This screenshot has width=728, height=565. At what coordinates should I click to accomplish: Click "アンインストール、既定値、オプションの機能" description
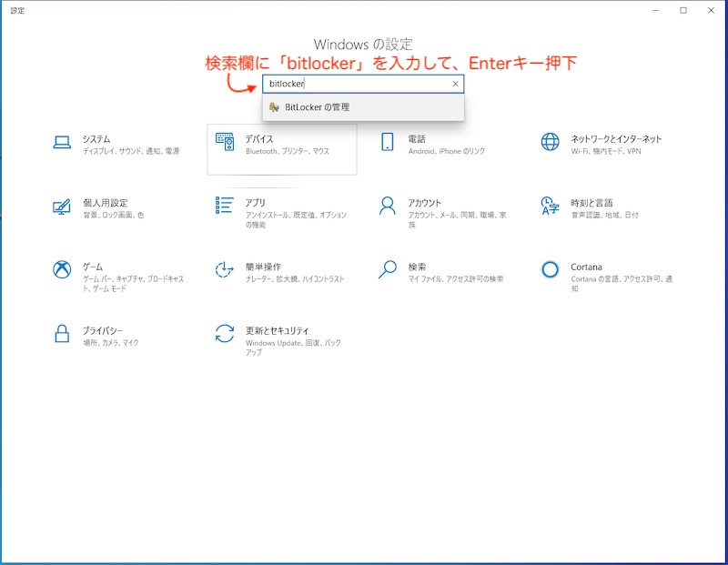pyautogui.click(x=296, y=219)
